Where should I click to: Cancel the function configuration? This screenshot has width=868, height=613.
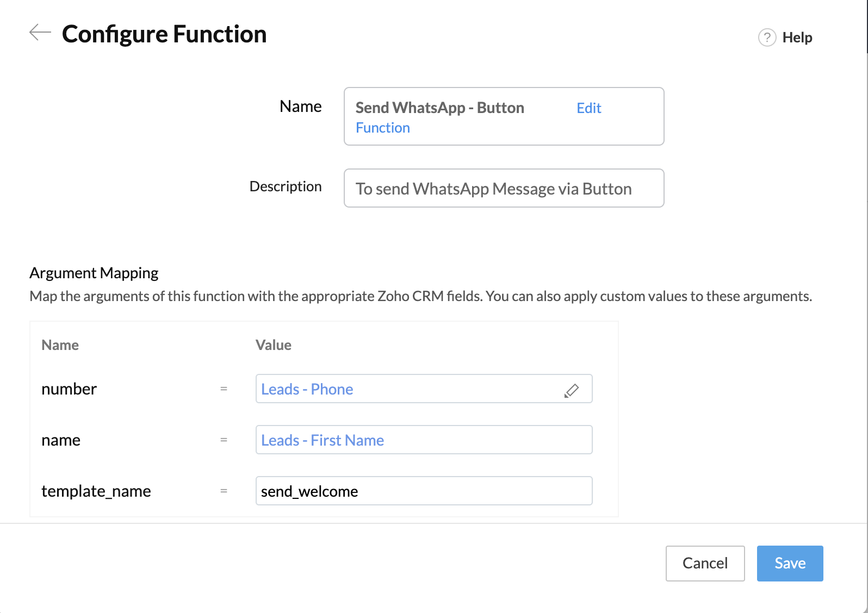(705, 563)
